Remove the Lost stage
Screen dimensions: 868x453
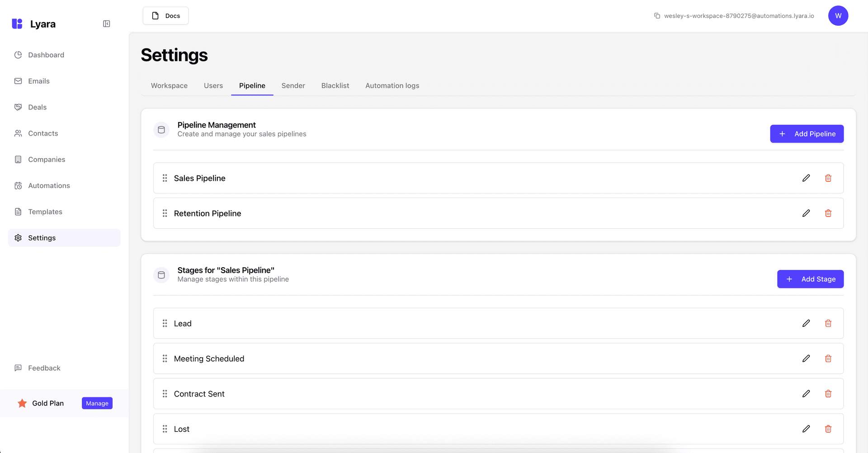click(x=828, y=429)
